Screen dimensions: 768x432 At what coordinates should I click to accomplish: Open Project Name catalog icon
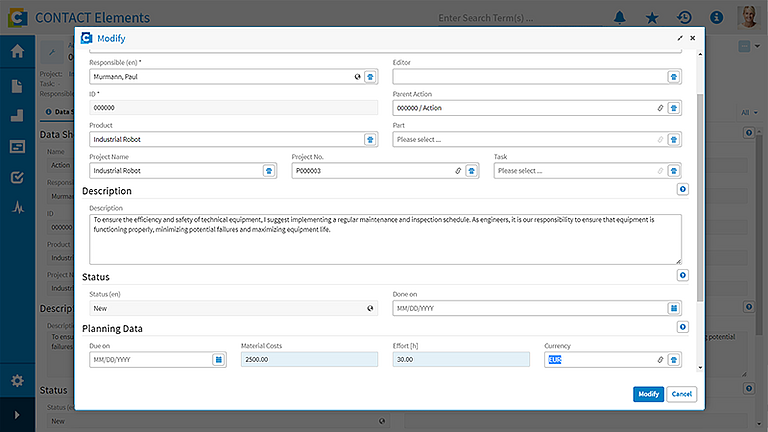[x=269, y=171]
